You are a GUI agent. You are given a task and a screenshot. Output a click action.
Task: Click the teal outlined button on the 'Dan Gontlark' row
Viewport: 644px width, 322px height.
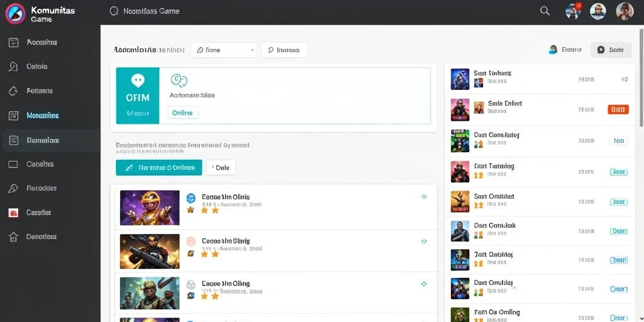click(619, 231)
